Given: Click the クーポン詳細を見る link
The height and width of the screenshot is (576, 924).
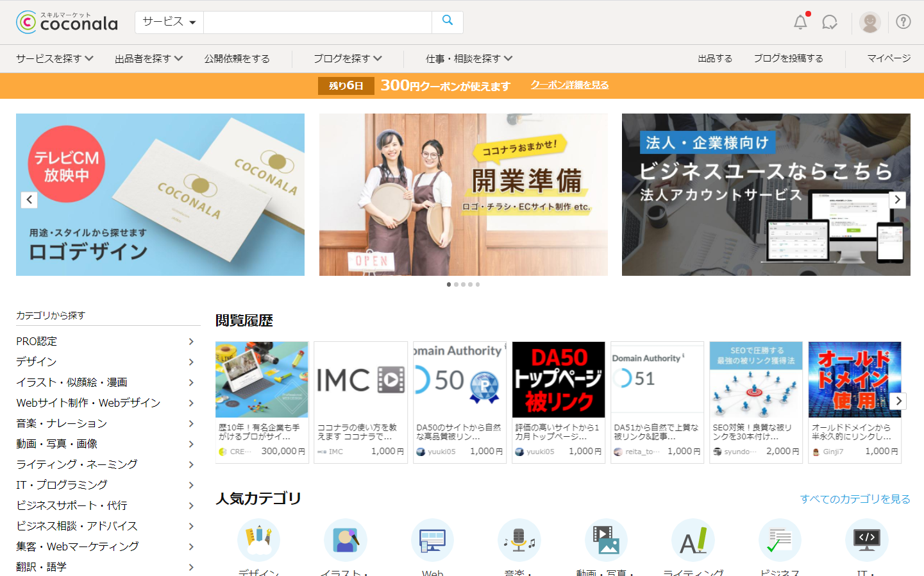Looking at the screenshot, I should click(x=569, y=85).
